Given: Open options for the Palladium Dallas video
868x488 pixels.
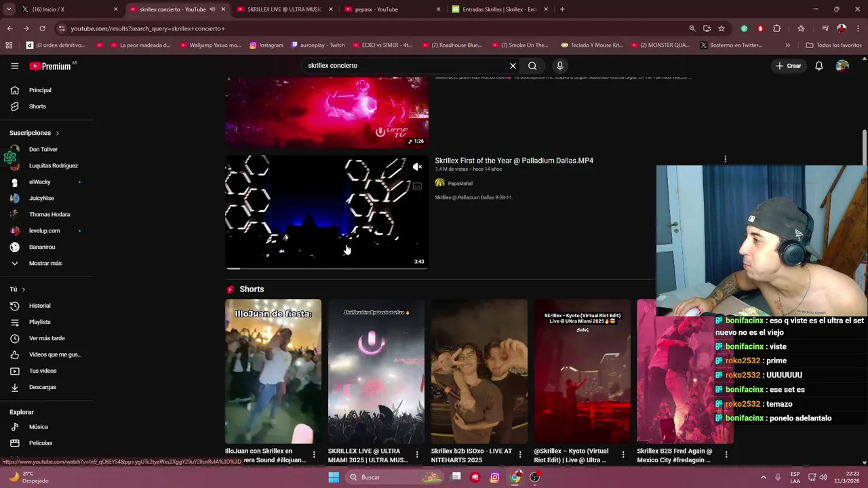Looking at the screenshot, I should click(725, 159).
